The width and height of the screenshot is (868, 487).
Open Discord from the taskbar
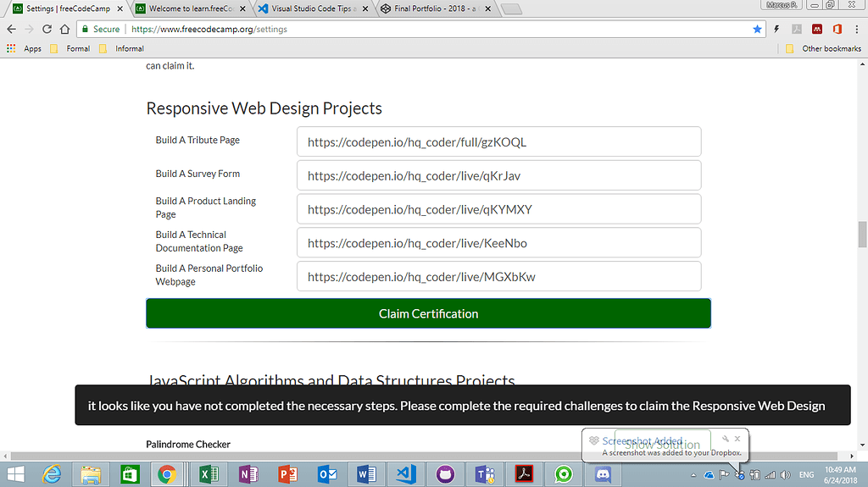pos(603,474)
